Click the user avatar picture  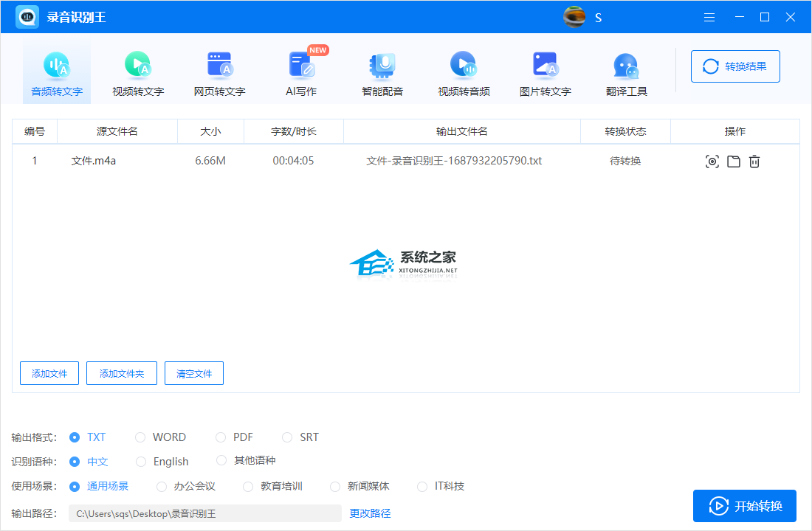574,17
